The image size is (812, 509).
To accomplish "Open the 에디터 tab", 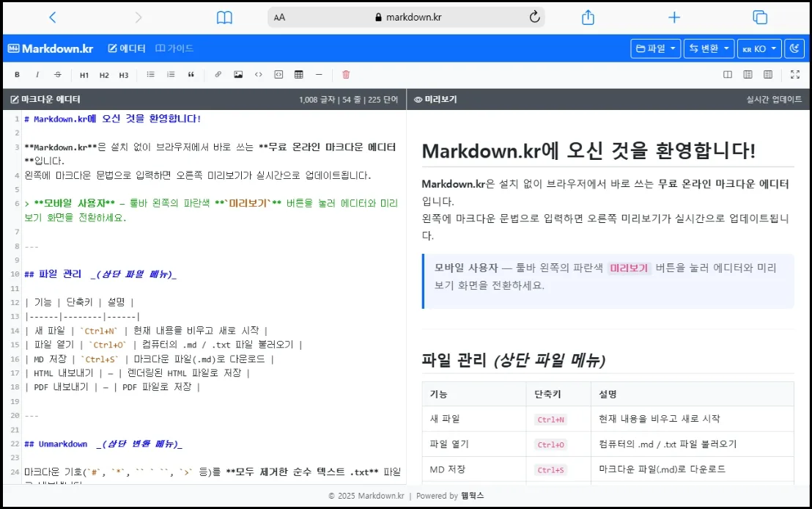I will point(127,48).
